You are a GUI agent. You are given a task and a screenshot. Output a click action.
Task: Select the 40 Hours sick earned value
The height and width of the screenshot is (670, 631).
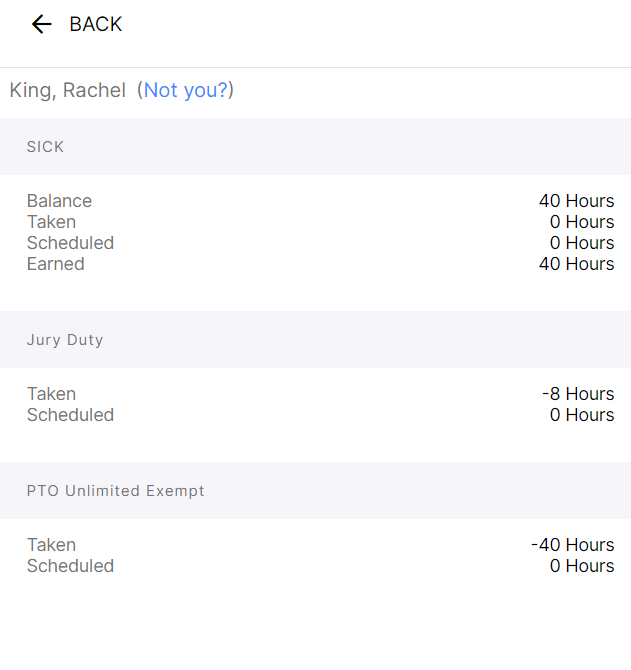click(576, 264)
